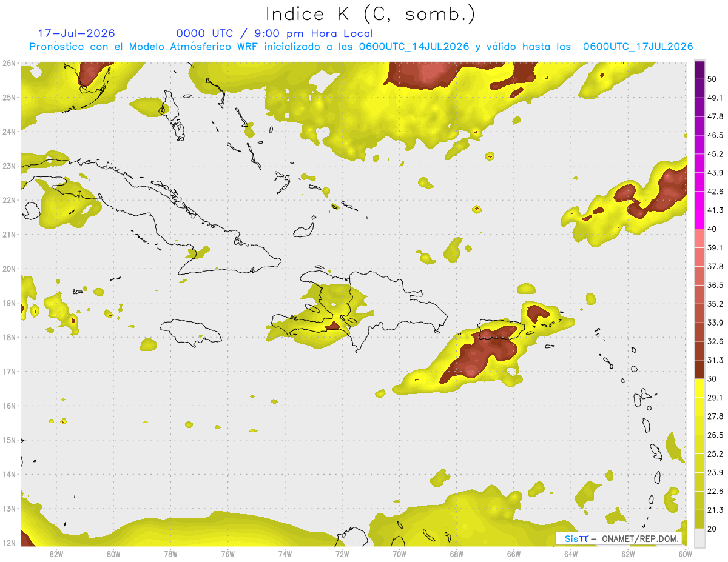The width and height of the screenshot is (728, 562).
Task: Click the 17N latitude label
Action: point(9,372)
